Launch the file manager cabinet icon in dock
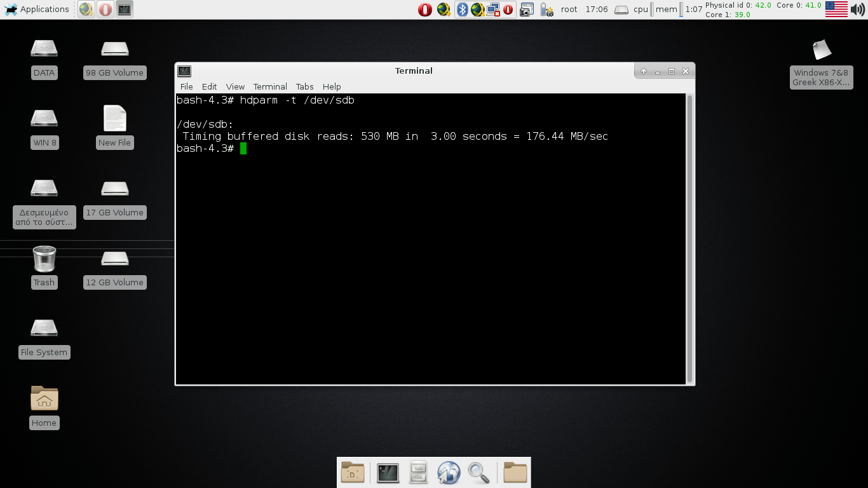 pos(418,473)
